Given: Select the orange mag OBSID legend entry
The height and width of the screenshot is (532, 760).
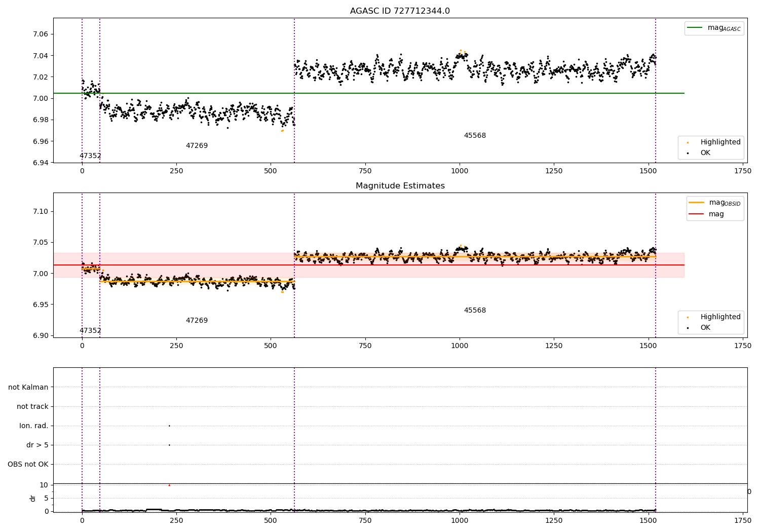Looking at the screenshot, I should [x=714, y=203].
